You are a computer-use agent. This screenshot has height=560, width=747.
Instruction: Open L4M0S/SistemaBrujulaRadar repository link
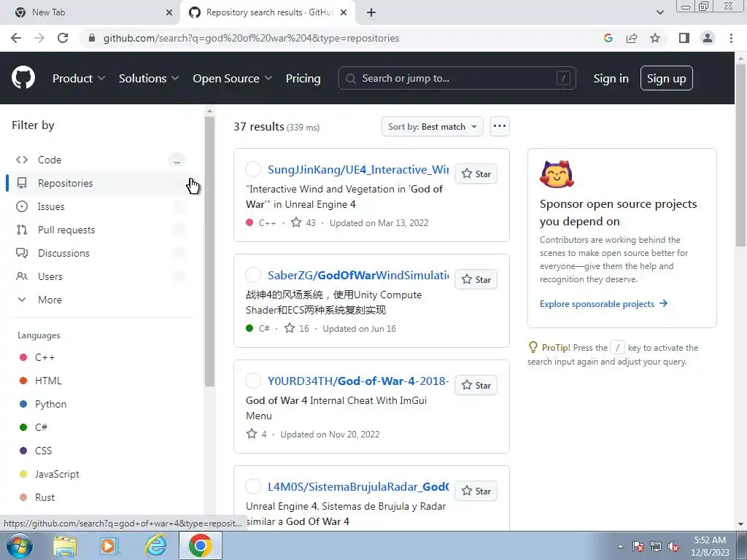[357, 486]
